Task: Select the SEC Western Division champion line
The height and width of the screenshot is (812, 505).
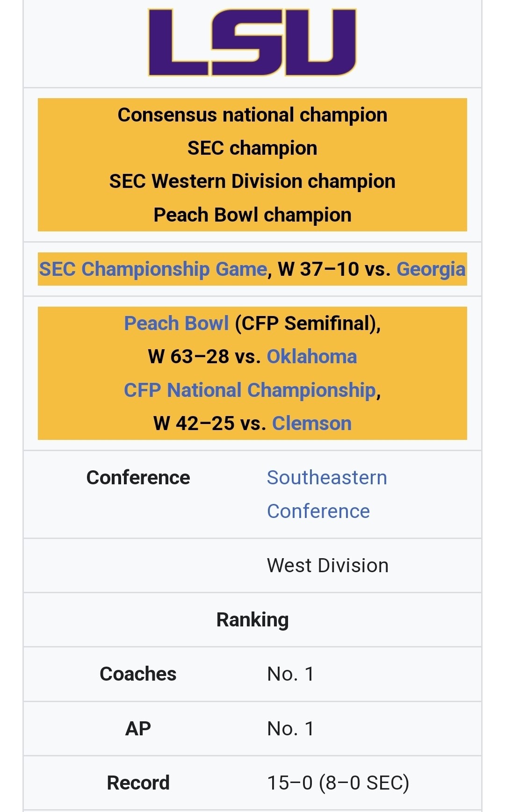Action: coord(252,181)
